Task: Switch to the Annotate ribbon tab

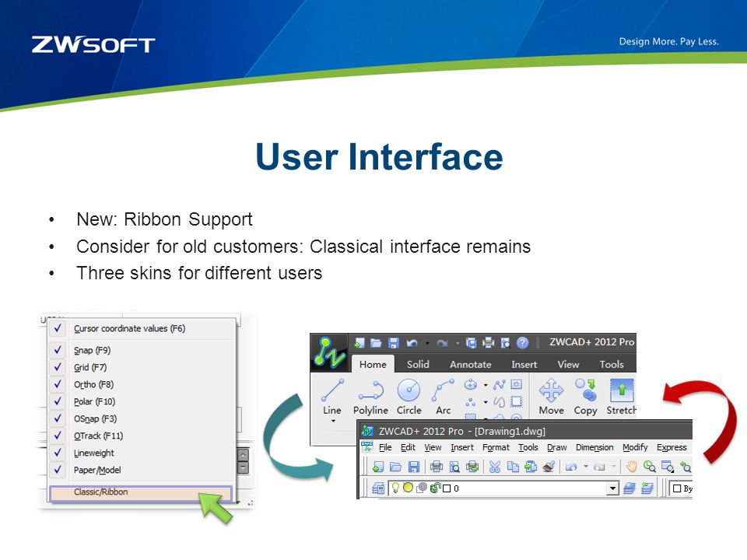Action: [x=471, y=364]
